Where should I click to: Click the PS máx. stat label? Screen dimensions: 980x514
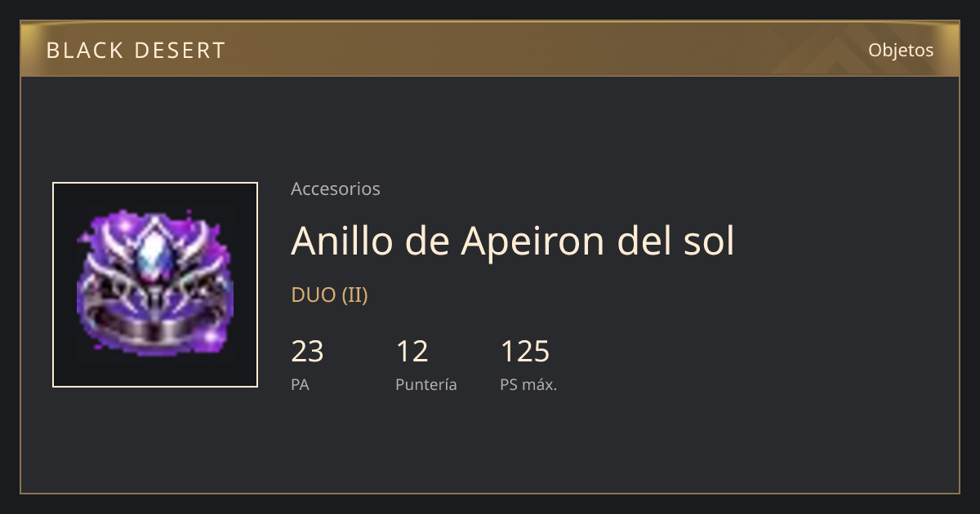(x=528, y=384)
